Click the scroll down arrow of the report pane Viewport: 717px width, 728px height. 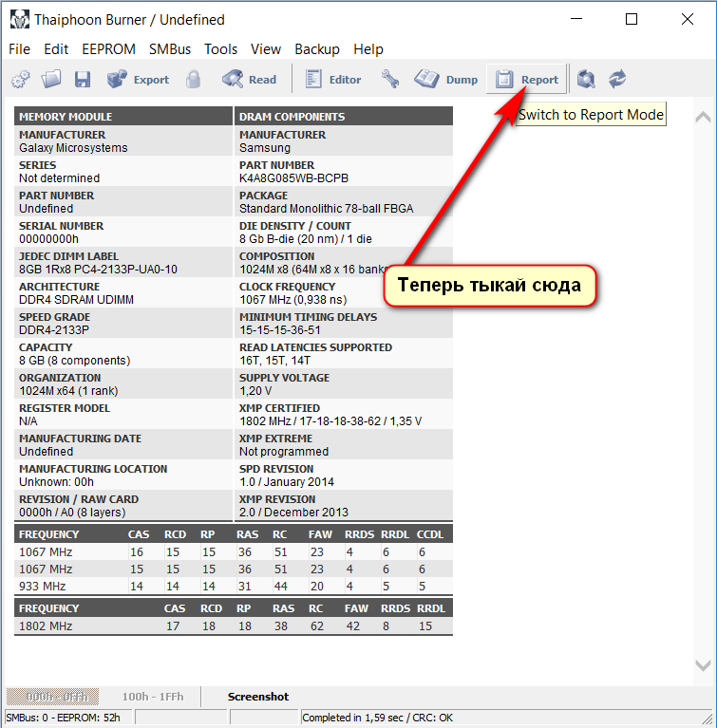pyautogui.click(x=703, y=664)
